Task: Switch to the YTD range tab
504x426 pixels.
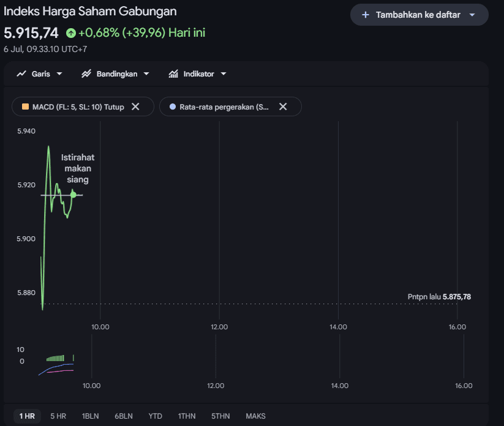Action: click(x=156, y=416)
